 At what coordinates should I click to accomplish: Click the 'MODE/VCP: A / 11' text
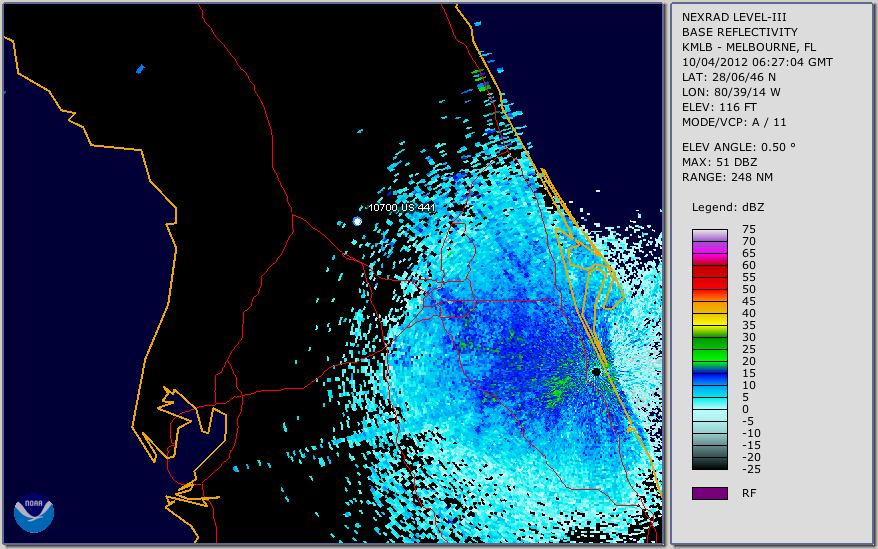[x=734, y=122]
